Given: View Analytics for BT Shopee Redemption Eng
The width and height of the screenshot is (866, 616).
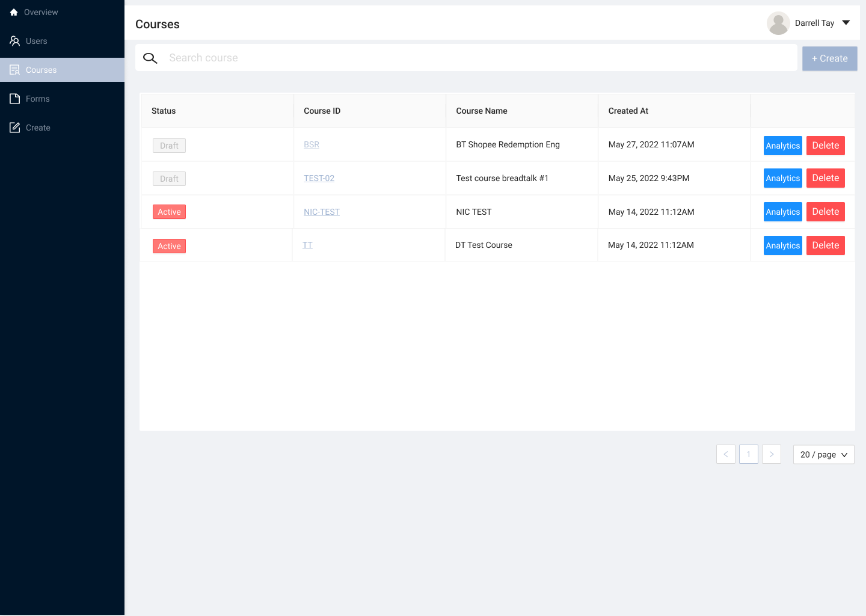Looking at the screenshot, I should tap(783, 146).
